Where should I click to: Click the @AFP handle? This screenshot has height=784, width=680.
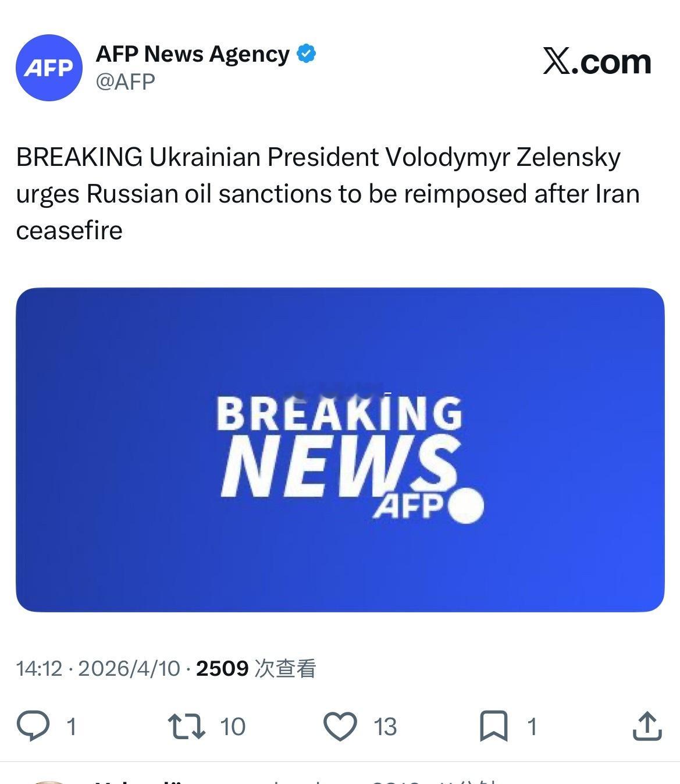pos(126,81)
